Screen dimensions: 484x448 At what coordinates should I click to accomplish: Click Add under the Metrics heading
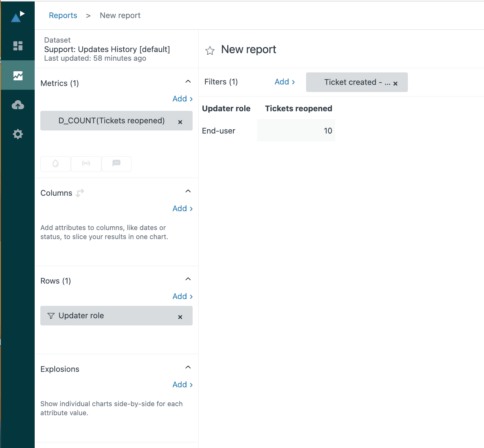click(182, 98)
